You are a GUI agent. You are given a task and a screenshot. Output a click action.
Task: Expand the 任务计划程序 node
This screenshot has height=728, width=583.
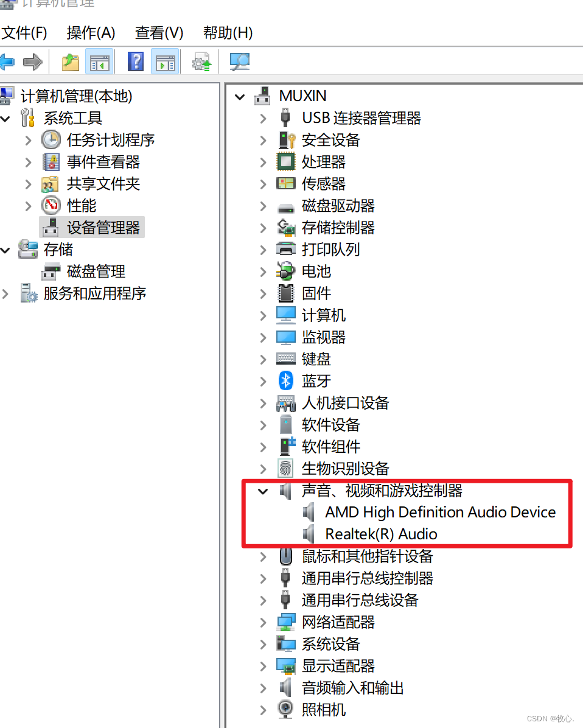click(29, 140)
